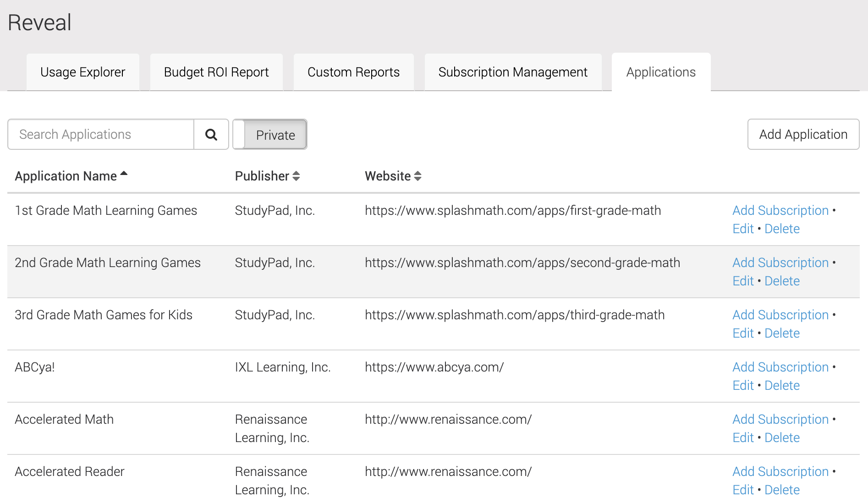Click the Add Application button
This screenshot has width=868, height=503.
tap(803, 134)
